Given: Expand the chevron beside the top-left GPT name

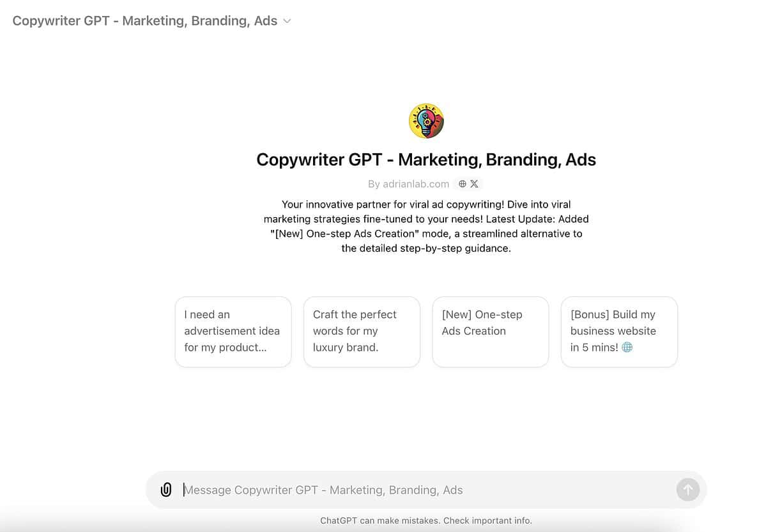Looking at the screenshot, I should click(287, 21).
